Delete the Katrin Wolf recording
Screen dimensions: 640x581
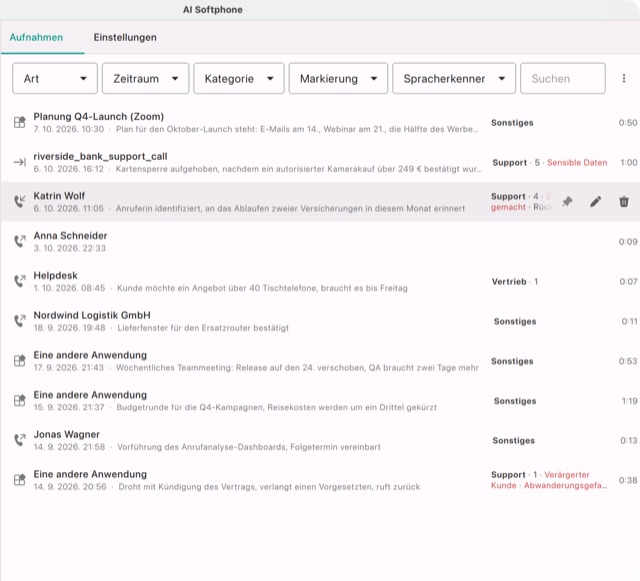click(624, 202)
